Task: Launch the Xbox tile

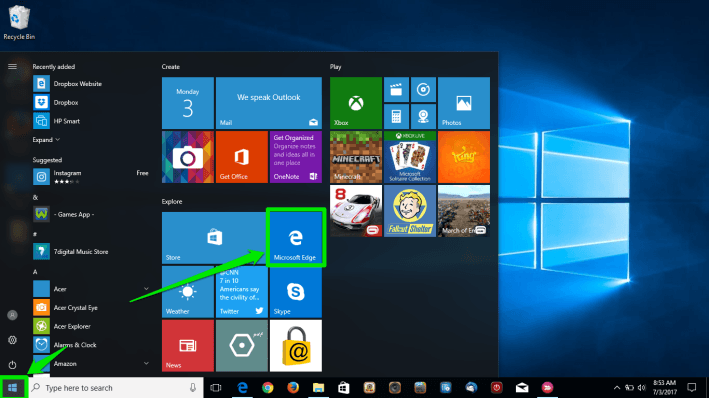Action: pyautogui.click(x=356, y=103)
